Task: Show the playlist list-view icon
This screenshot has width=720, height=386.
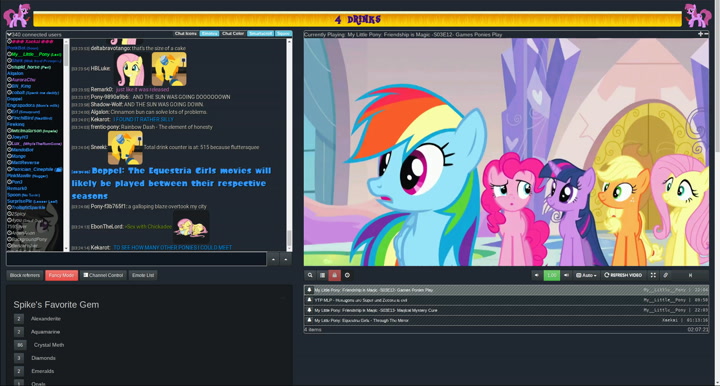Action: pos(322,275)
